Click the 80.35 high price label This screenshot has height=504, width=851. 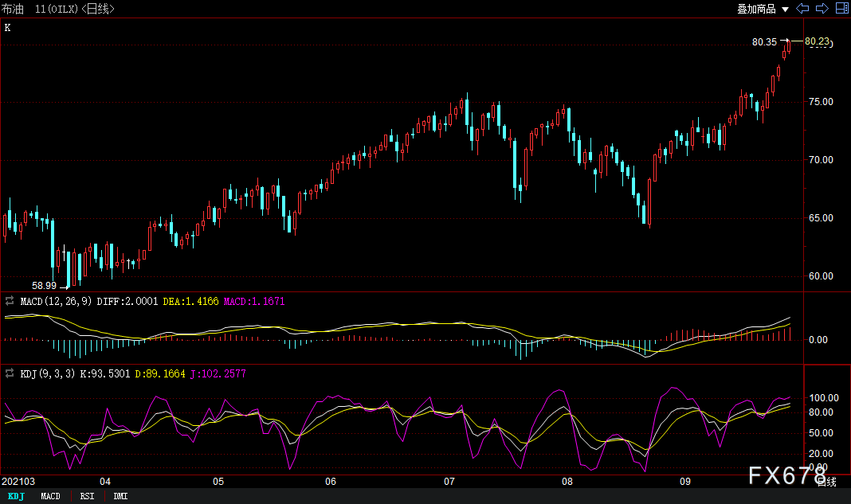point(765,41)
